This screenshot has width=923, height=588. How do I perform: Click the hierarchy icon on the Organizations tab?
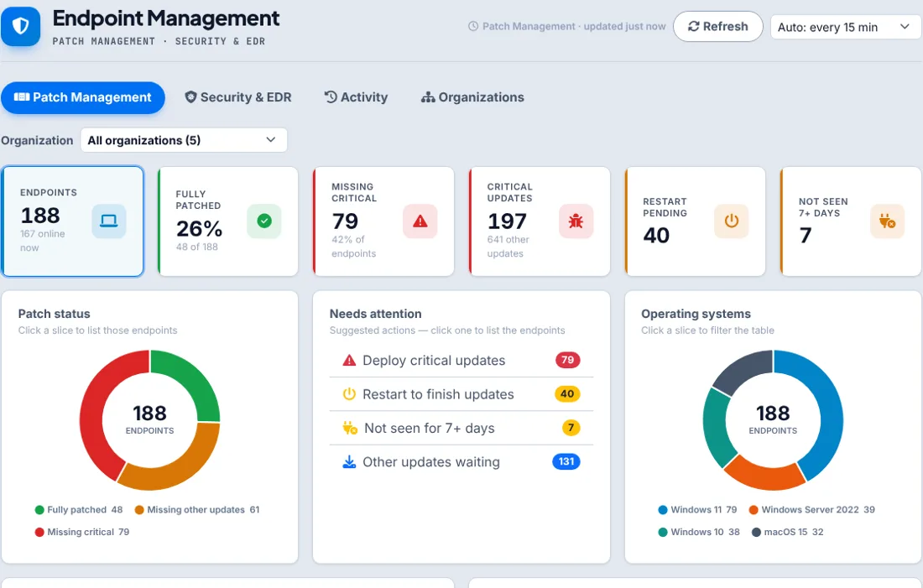pos(428,97)
